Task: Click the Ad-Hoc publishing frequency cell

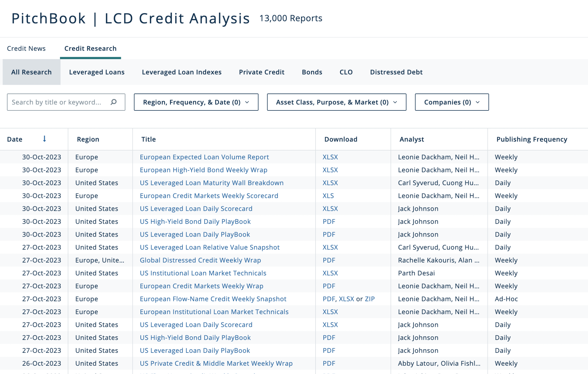Action: click(506, 299)
